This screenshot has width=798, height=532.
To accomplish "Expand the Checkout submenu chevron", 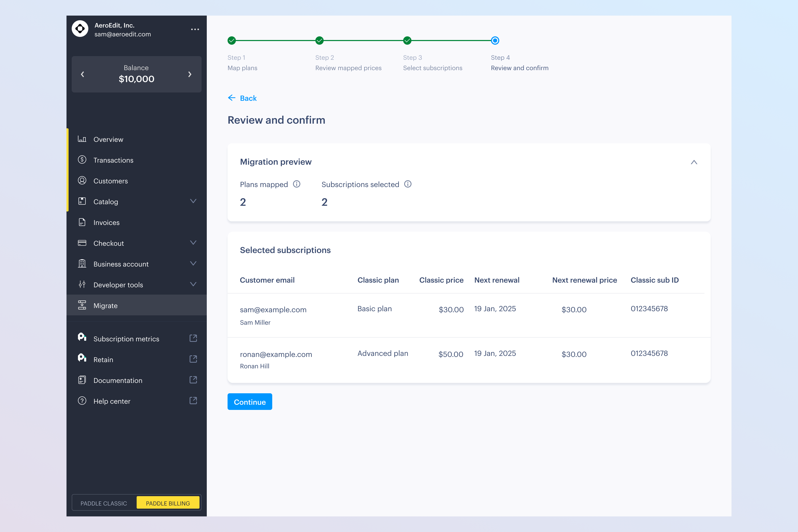I will pos(193,243).
